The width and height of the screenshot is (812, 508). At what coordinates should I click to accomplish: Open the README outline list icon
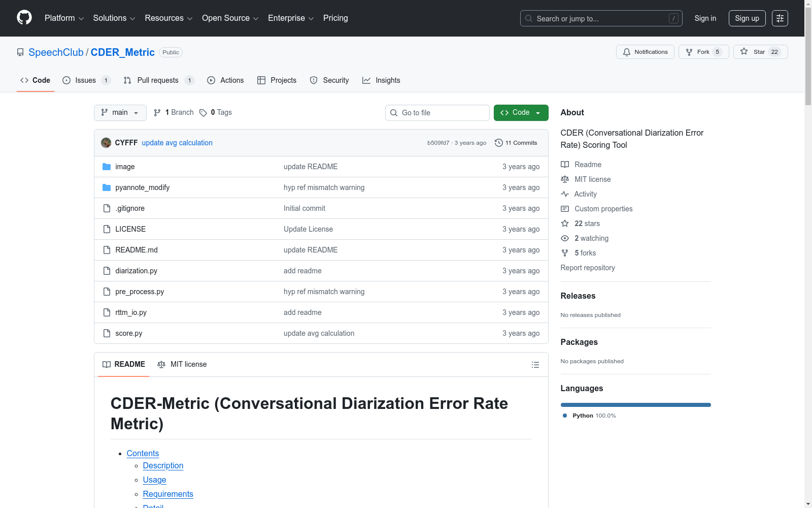tap(535, 365)
